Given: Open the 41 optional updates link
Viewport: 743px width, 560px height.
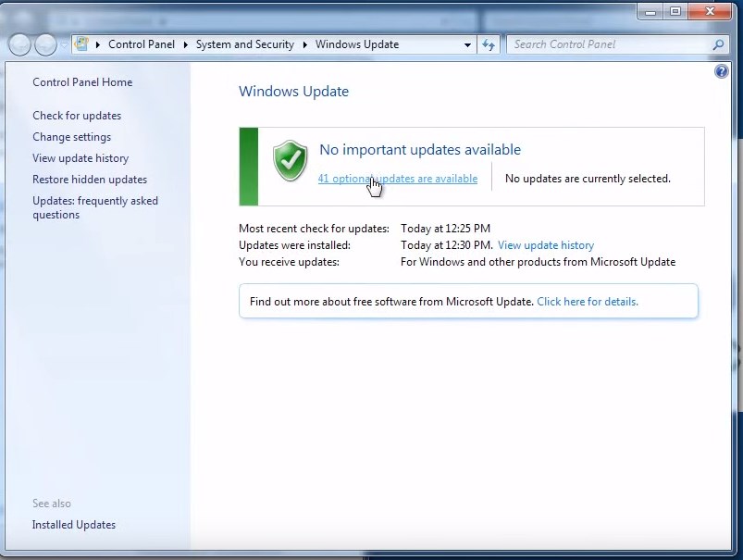Looking at the screenshot, I should [398, 179].
